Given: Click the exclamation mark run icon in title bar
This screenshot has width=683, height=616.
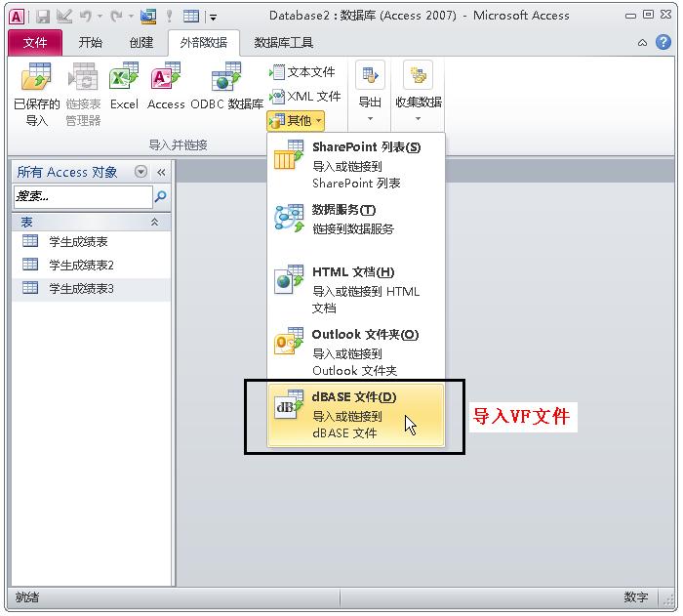Looking at the screenshot, I should point(169,17).
